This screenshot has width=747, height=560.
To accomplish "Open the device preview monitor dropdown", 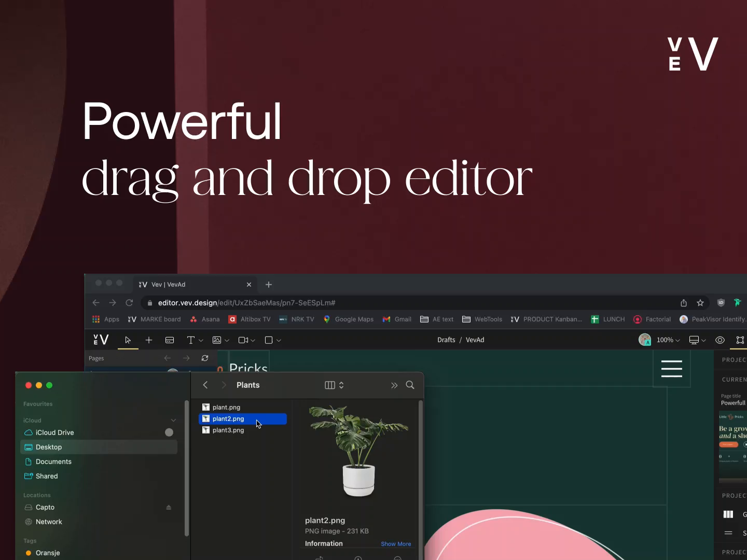I will [x=696, y=340].
